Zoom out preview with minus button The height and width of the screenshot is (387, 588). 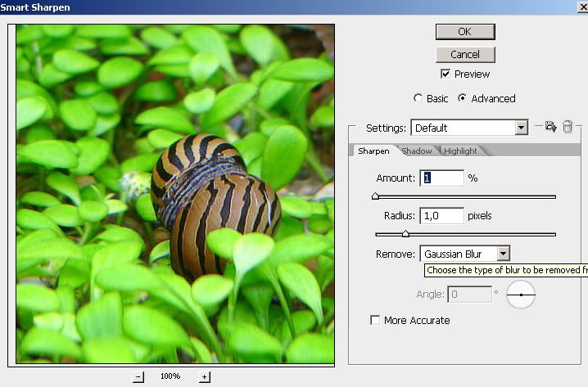(138, 376)
